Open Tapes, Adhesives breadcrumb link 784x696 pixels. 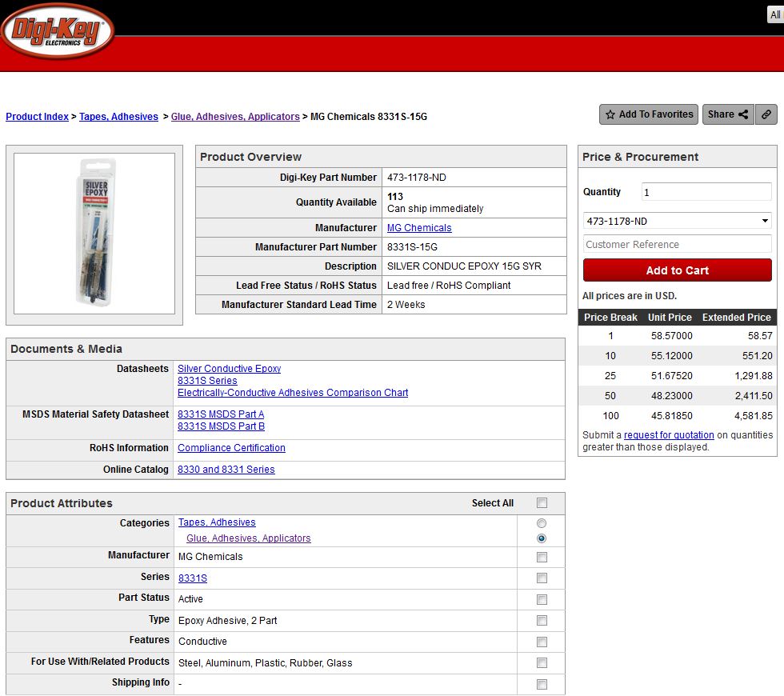[118, 117]
